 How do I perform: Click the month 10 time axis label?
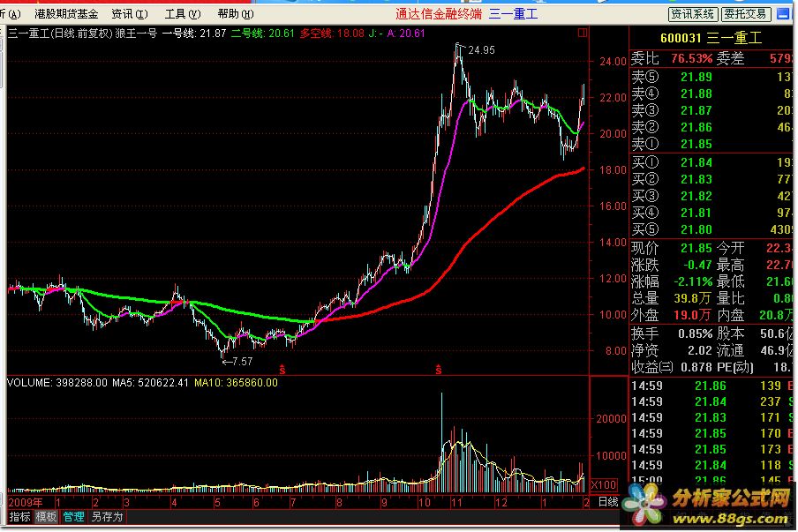(425, 503)
